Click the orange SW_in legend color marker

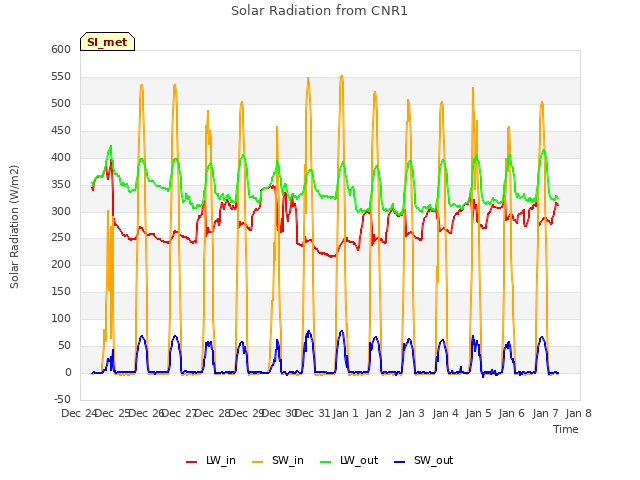click(258, 462)
